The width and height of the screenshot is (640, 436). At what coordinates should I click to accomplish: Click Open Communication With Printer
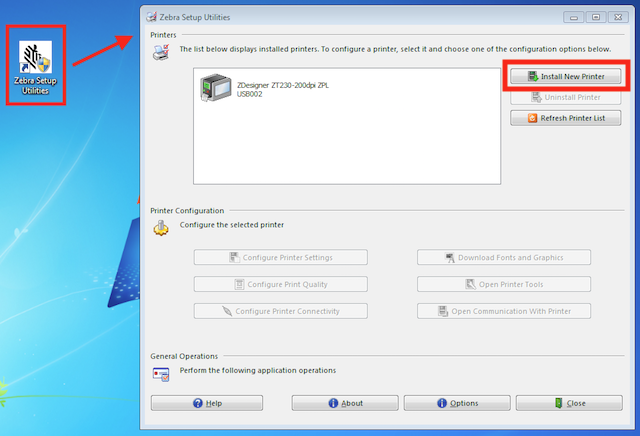(504, 311)
